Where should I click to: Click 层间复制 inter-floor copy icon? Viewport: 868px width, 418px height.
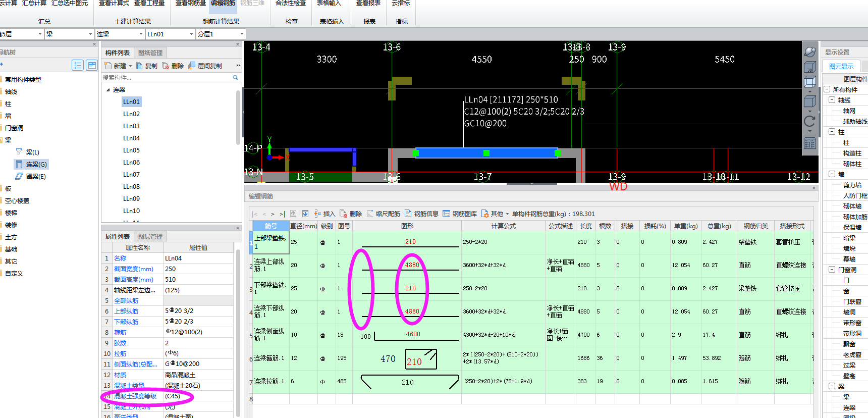(x=192, y=66)
